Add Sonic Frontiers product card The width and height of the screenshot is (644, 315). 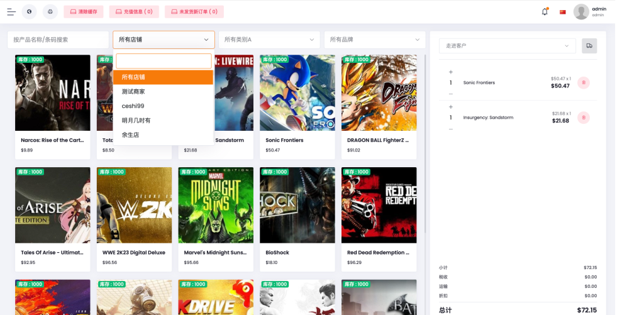297,107
